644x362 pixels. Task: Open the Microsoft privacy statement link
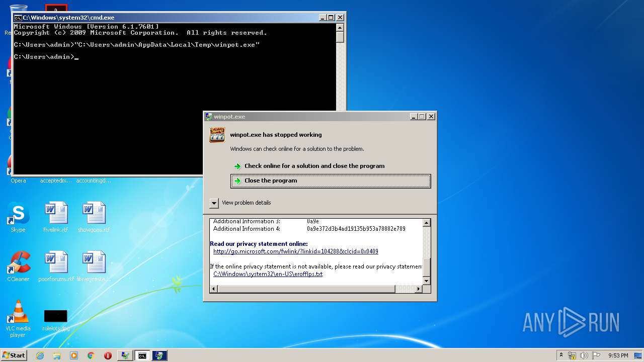(x=296, y=251)
